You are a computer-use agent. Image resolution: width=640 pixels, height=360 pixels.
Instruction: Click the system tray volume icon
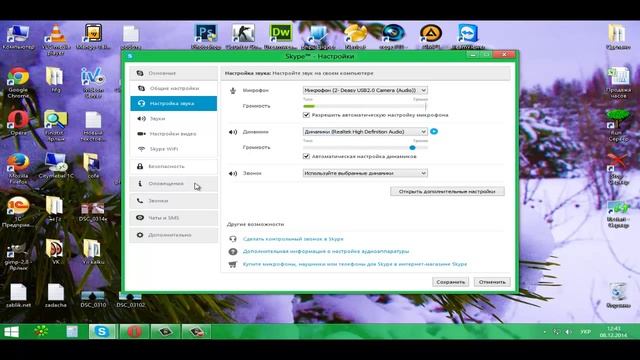(568, 332)
